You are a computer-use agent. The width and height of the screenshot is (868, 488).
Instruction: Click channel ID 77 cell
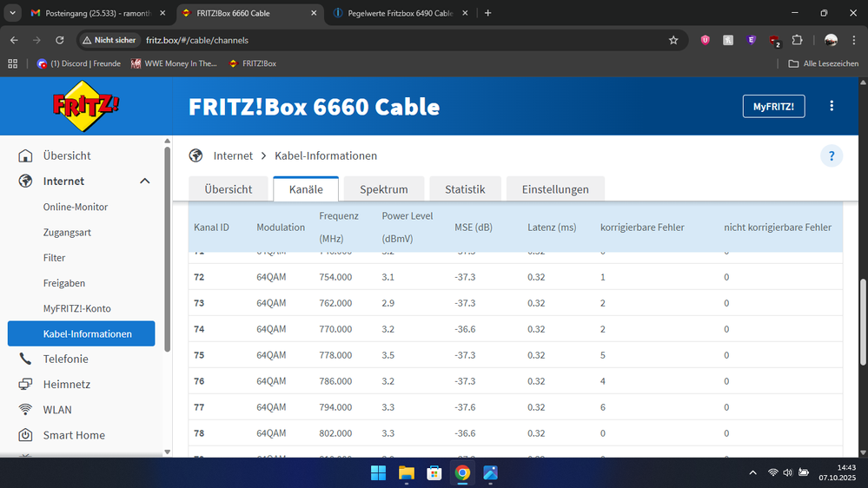199,407
